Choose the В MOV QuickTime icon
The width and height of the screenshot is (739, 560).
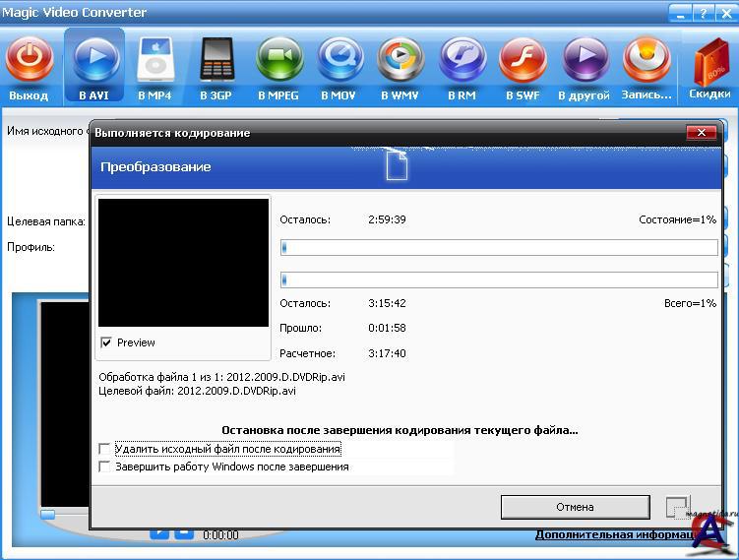[339, 59]
